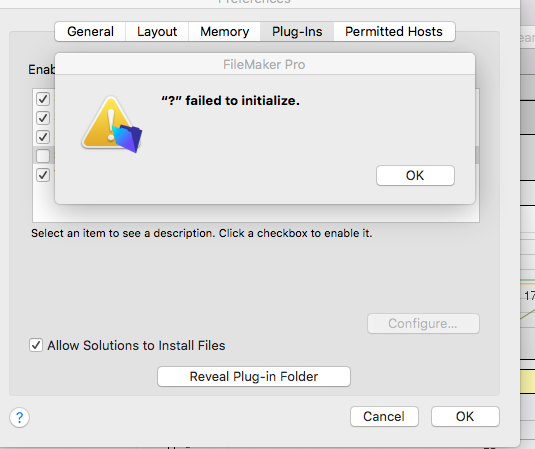Uncheck the topmost plug-in checkbox

[43, 99]
